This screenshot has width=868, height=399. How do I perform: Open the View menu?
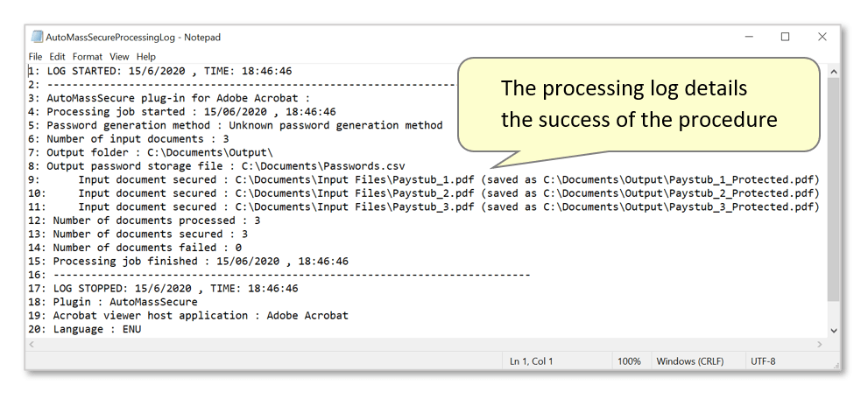tap(119, 56)
